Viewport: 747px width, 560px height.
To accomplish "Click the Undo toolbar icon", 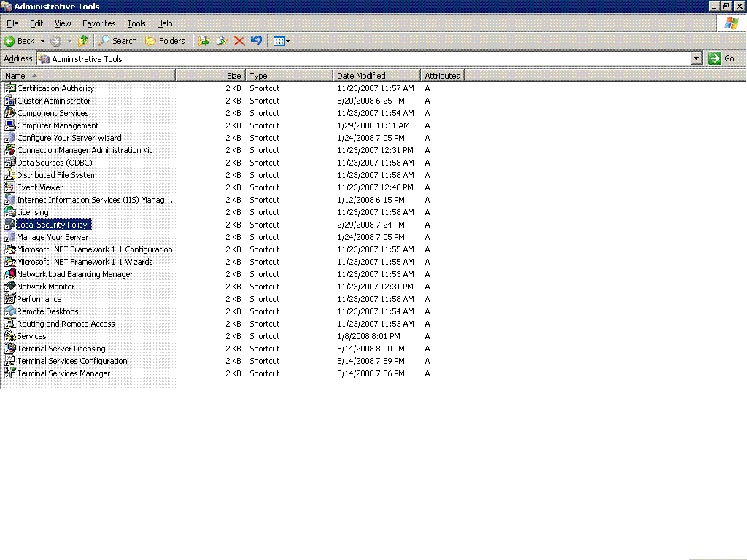I will 256,41.
